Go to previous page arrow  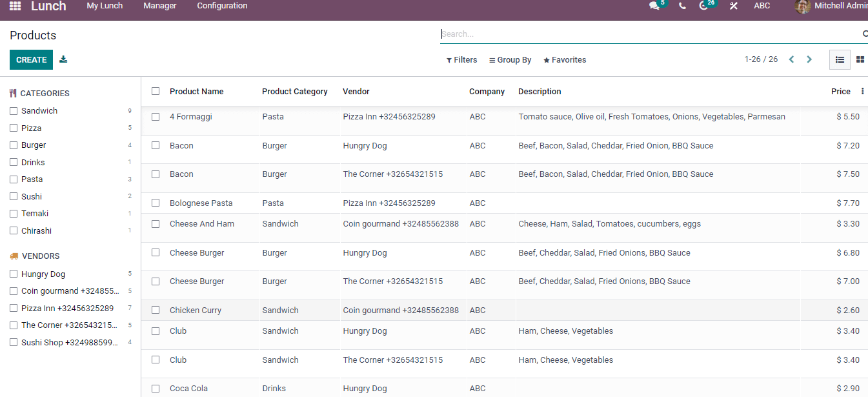791,59
